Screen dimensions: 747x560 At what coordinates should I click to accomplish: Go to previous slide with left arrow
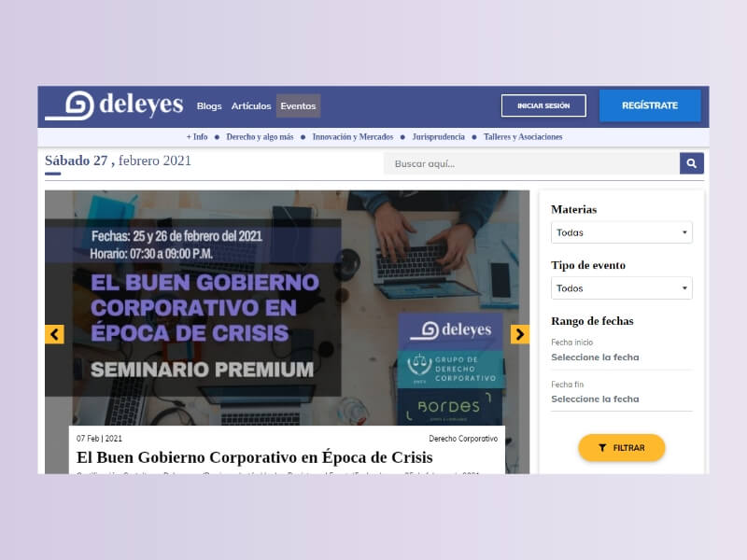click(x=54, y=334)
